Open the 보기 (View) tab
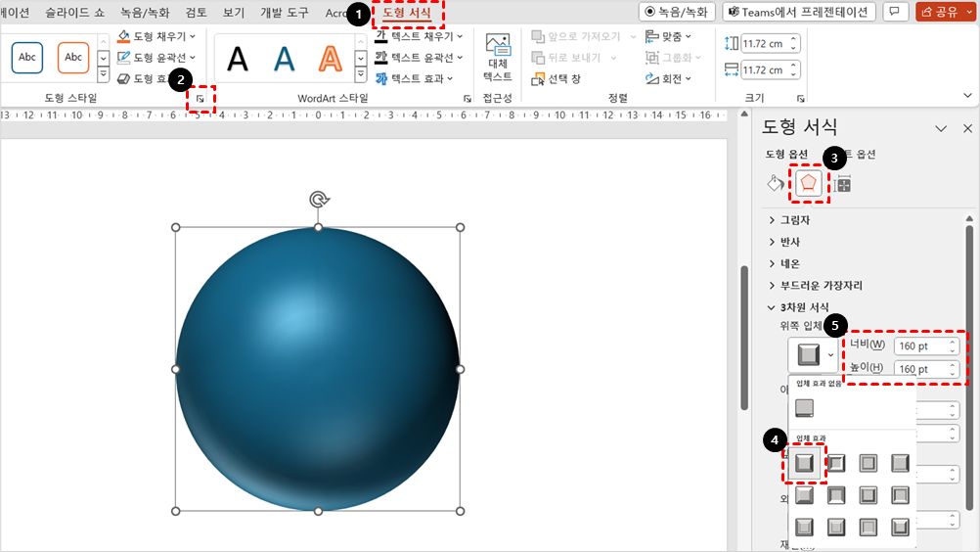The width and height of the screenshot is (980, 552). [x=234, y=13]
